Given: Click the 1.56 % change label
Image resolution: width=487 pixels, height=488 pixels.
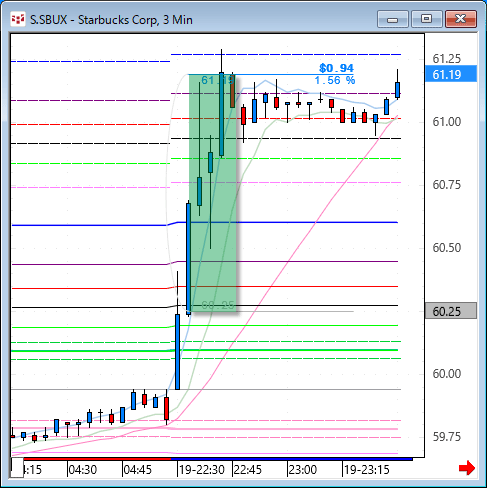Looking at the screenshot, I should coord(335,80).
